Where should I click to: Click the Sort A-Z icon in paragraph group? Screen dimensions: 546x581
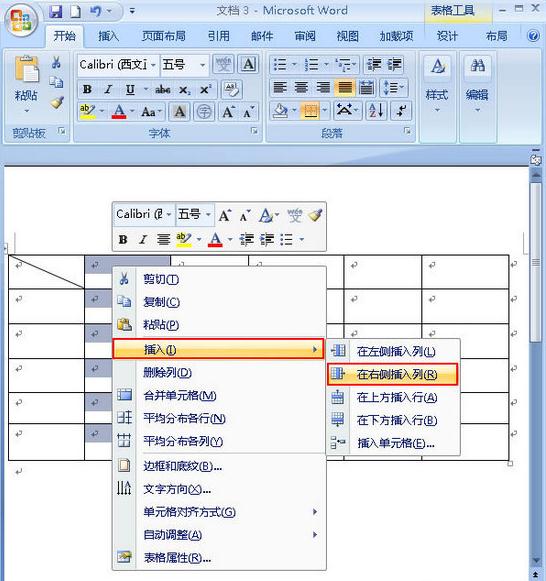click(x=376, y=110)
